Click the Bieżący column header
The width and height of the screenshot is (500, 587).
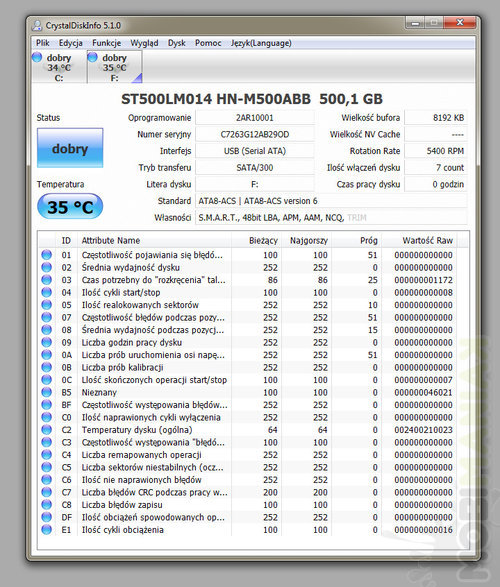click(256, 240)
